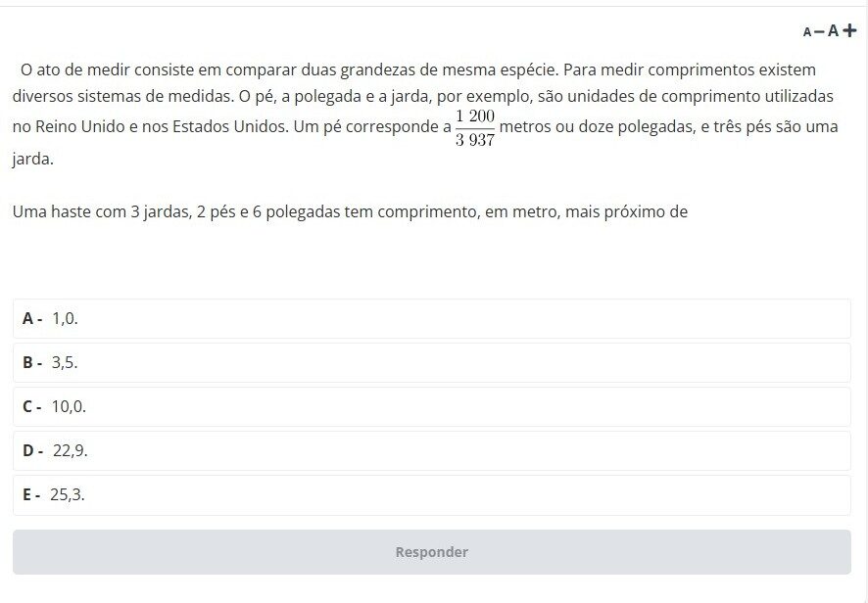Click the bold 'C -' option letter label
Image resolution: width=868 pixels, height=603 pixels.
click(x=32, y=406)
